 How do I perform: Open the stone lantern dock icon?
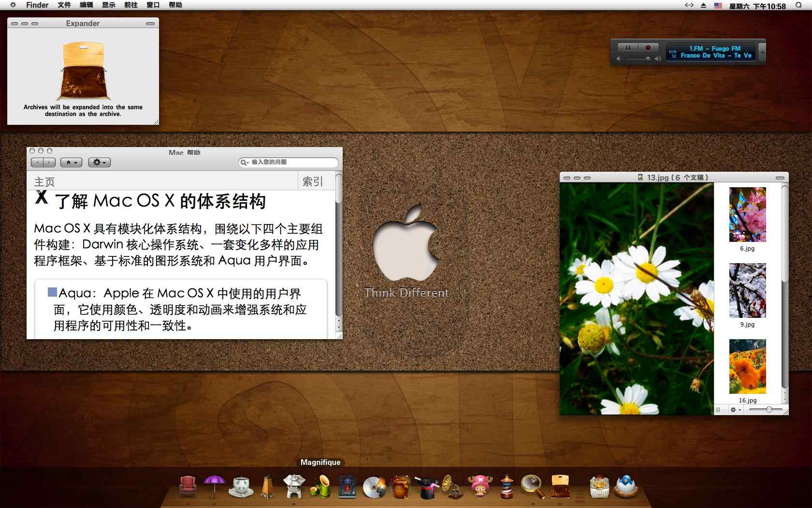(294, 486)
